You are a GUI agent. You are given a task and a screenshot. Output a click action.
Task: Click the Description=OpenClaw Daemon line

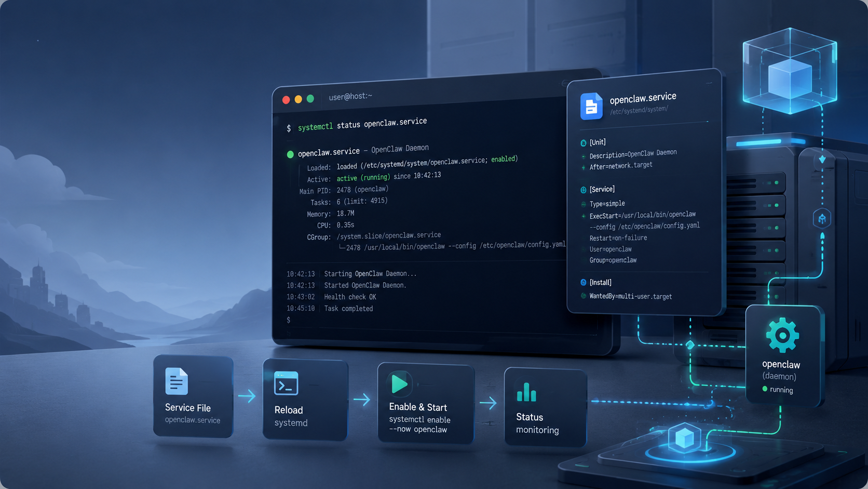coord(633,154)
